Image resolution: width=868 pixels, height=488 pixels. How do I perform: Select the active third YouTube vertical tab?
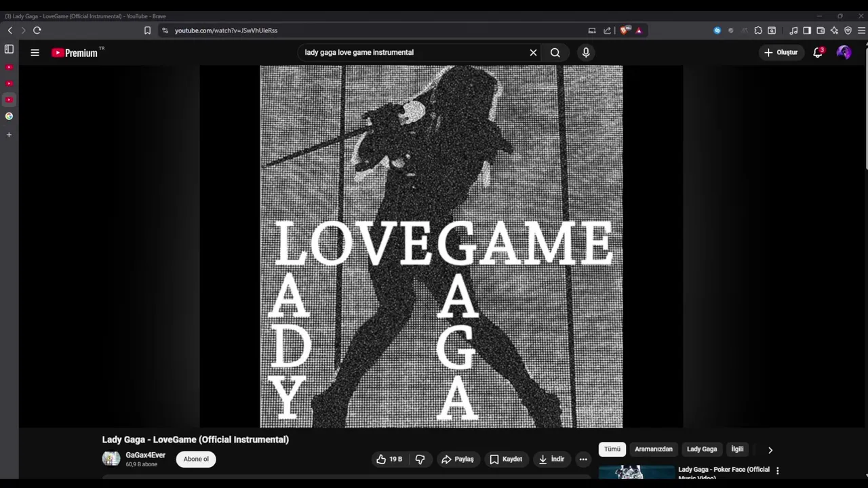9,100
